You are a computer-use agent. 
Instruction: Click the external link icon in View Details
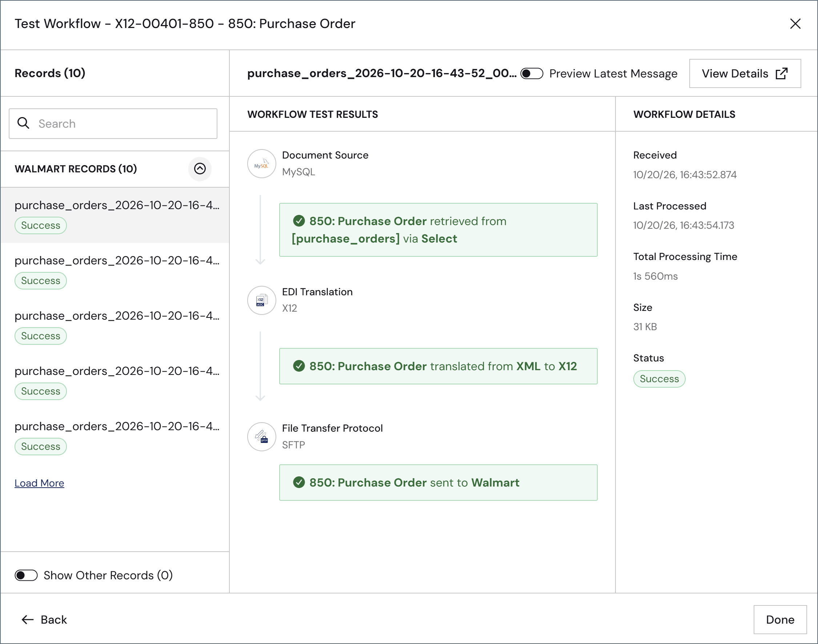click(x=782, y=73)
